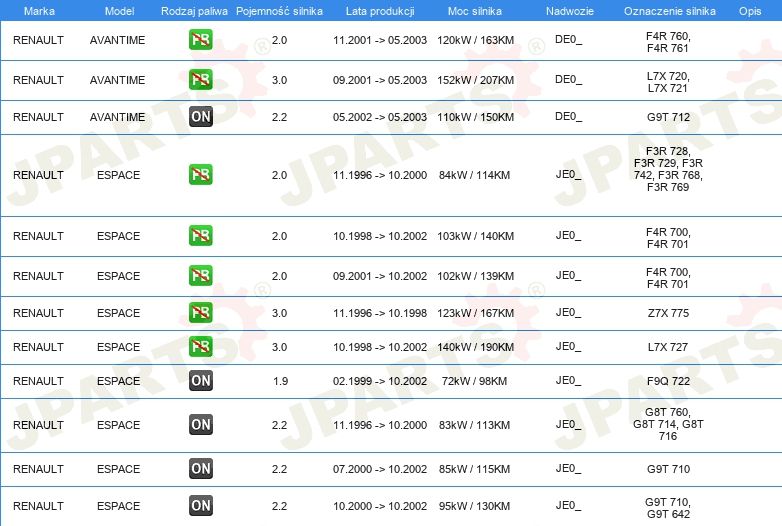Select the 102kW / 139KM power cell
Screen dimensions: 782x526
pos(475,276)
